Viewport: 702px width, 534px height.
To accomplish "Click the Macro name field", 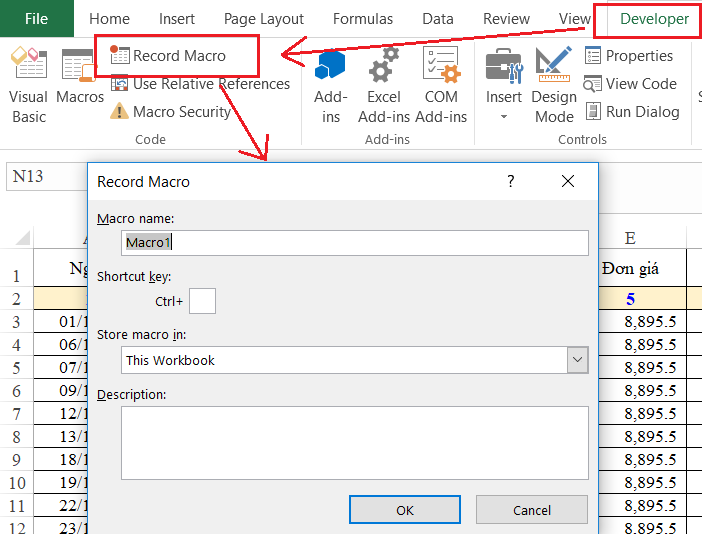I will (355, 243).
